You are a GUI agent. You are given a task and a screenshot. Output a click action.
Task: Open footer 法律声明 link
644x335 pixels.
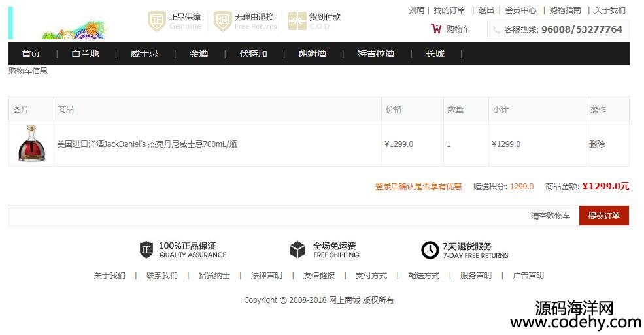[267, 275]
